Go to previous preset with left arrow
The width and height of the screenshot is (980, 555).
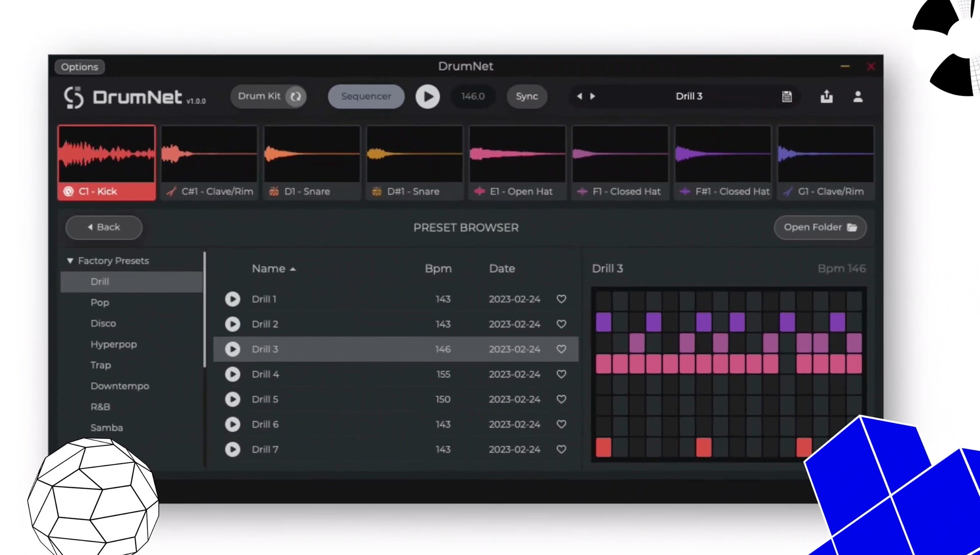tap(579, 96)
